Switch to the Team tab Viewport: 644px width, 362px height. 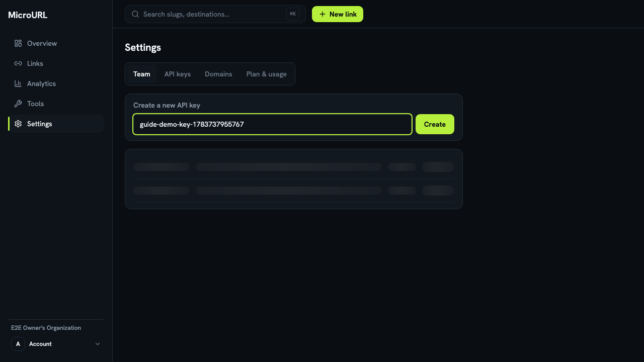point(142,74)
